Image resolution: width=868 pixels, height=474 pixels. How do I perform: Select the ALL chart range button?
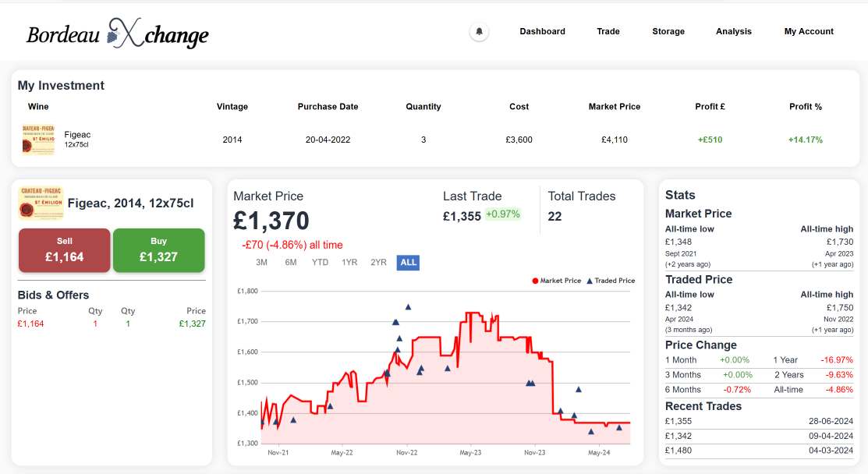click(x=408, y=263)
